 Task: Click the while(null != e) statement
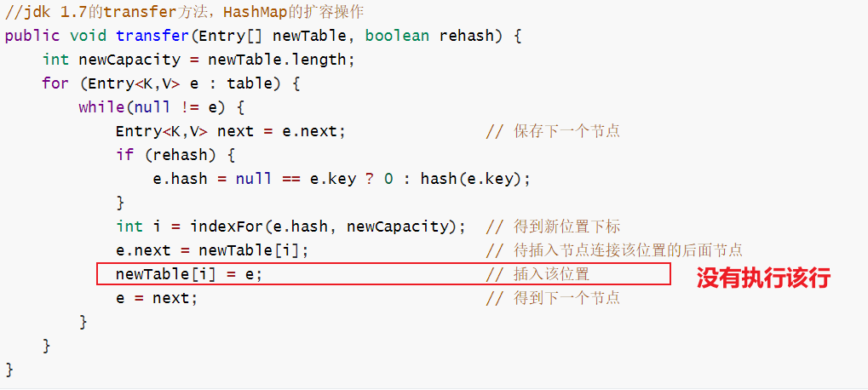pos(161,107)
